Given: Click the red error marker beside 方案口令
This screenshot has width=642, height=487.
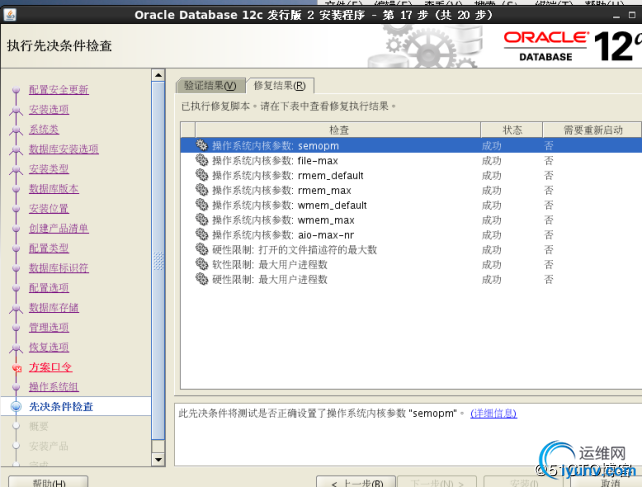Looking at the screenshot, I should (x=16, y=368).
